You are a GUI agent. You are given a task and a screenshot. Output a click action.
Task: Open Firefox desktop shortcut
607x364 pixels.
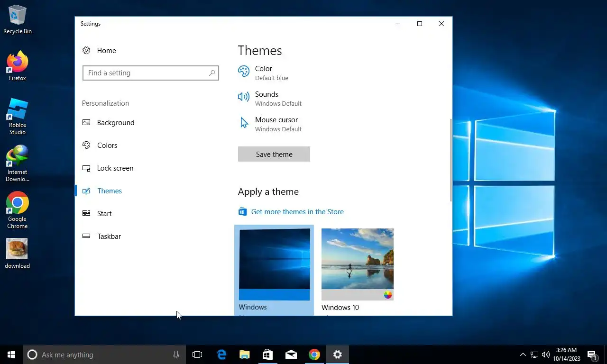[18, 66]
